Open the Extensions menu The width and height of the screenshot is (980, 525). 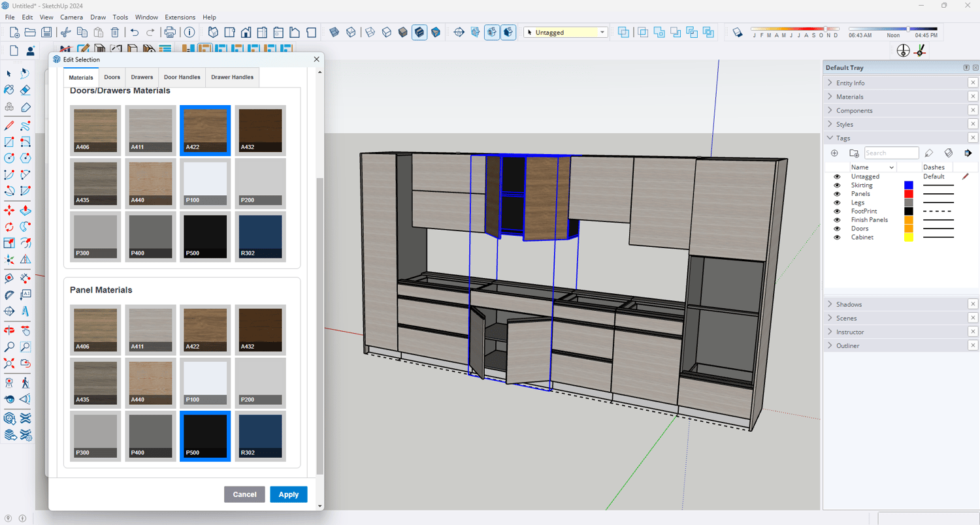click(x=180, y=17)
